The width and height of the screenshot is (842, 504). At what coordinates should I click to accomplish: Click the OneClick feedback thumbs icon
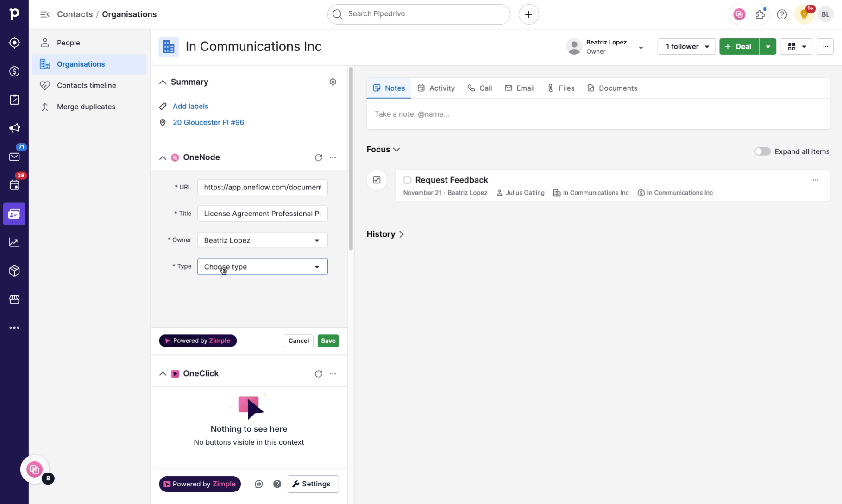(259, 484)
